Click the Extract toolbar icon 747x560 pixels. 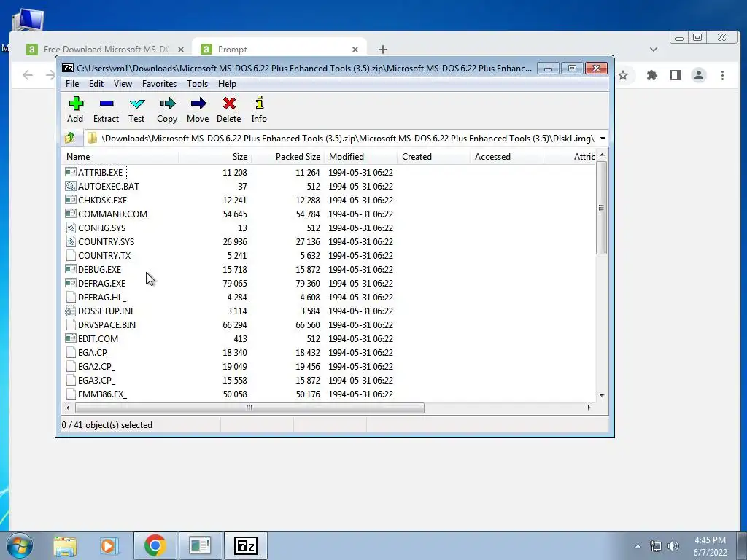(x=107, y=104)
